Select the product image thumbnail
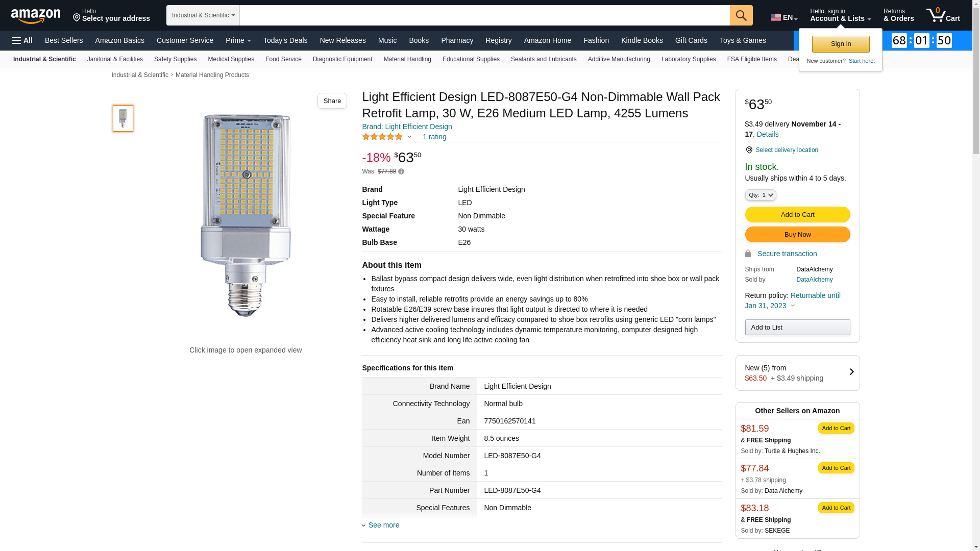This screenshot has width=980, height=551. coord(123,118)
